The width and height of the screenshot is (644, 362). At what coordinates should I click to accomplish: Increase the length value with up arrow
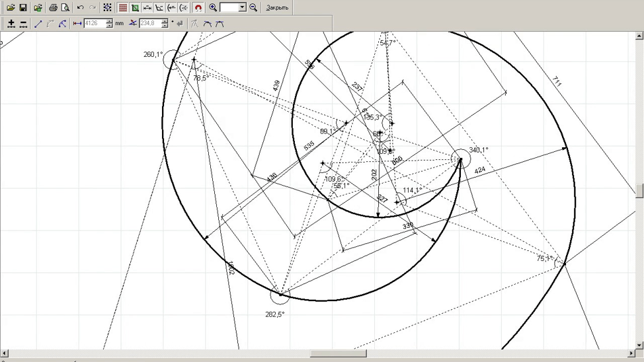tap(110, 21)
